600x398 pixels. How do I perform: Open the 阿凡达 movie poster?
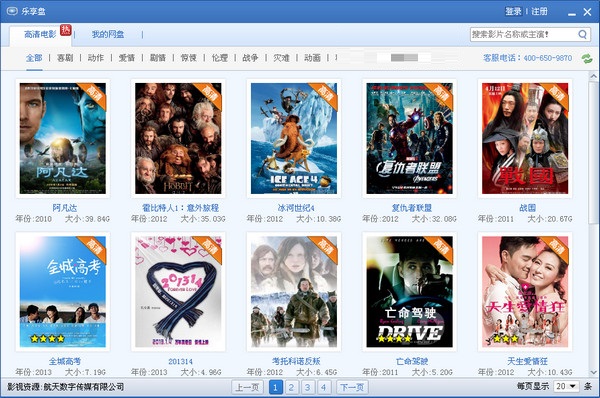63,138
